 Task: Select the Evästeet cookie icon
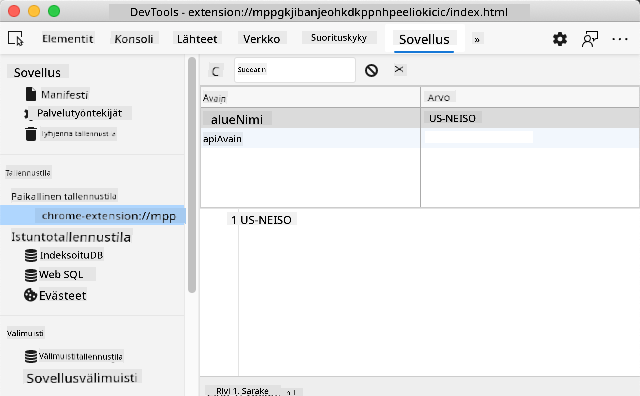click(x=30, y=295)
